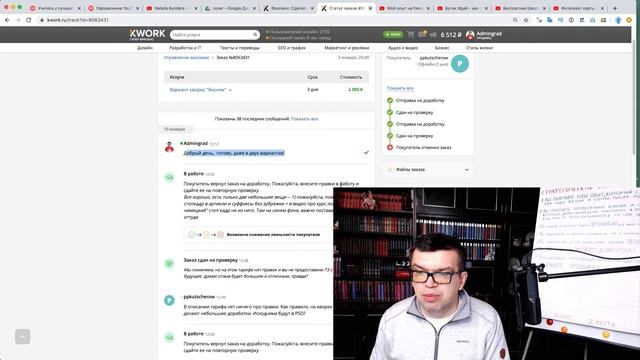Click the green add kwork button
Screen dimensions: 640x360
pos(393,35)
